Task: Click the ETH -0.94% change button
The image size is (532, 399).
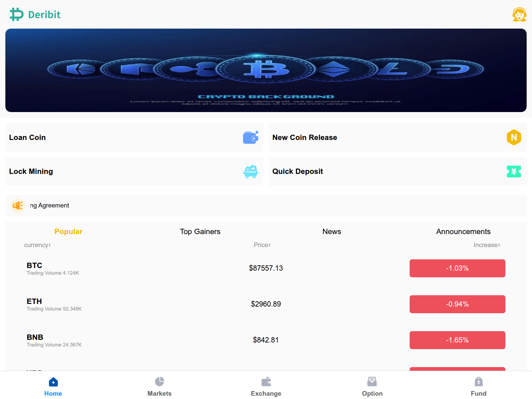Action: tap(457, 304)
